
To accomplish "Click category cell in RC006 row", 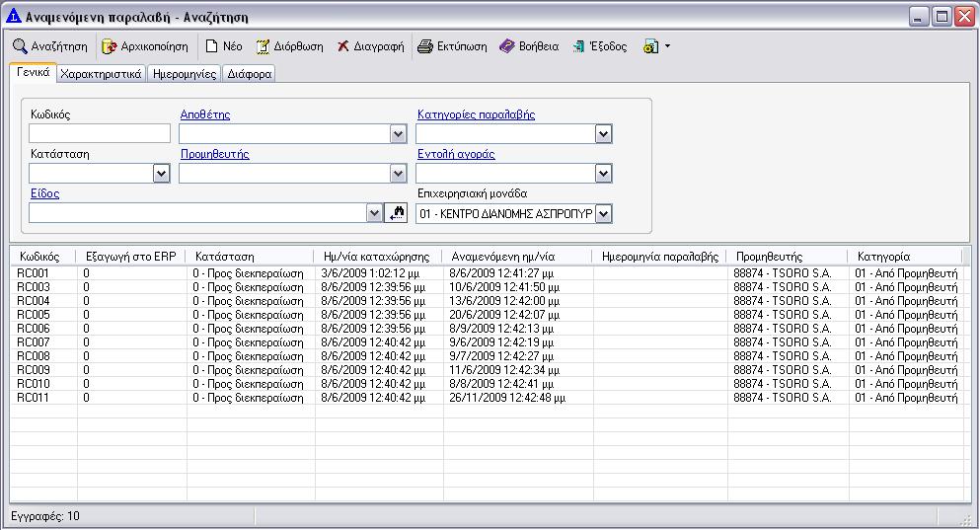I will [906, 329].
